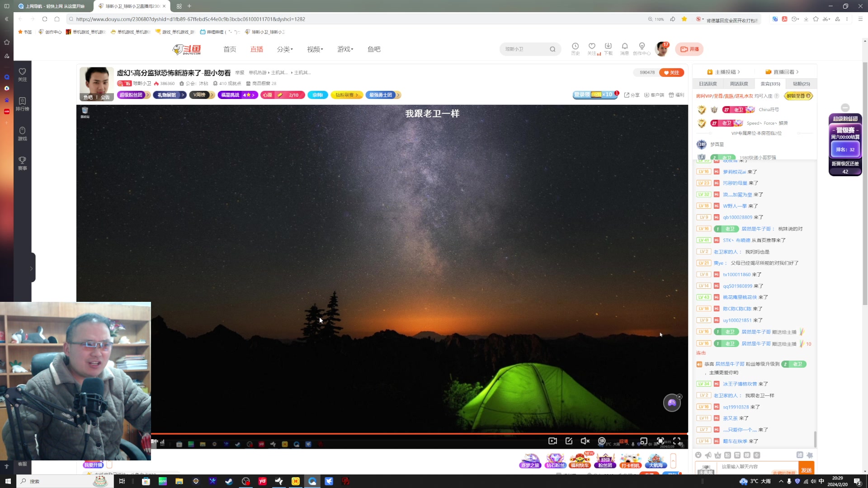Select the 钻粉(25) tab
Viewport: 868px width, 488px height.
pos(801,84)
